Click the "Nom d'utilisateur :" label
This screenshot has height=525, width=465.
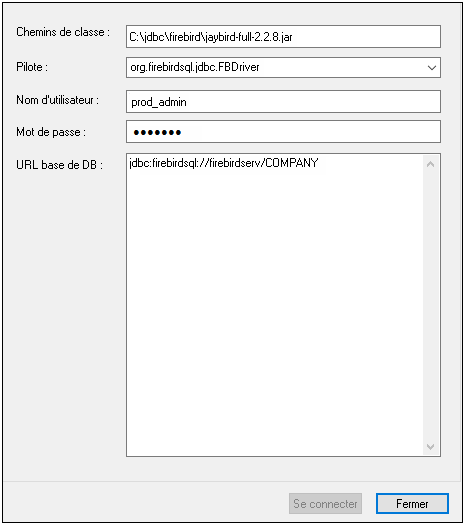click(x=58, y=100)
